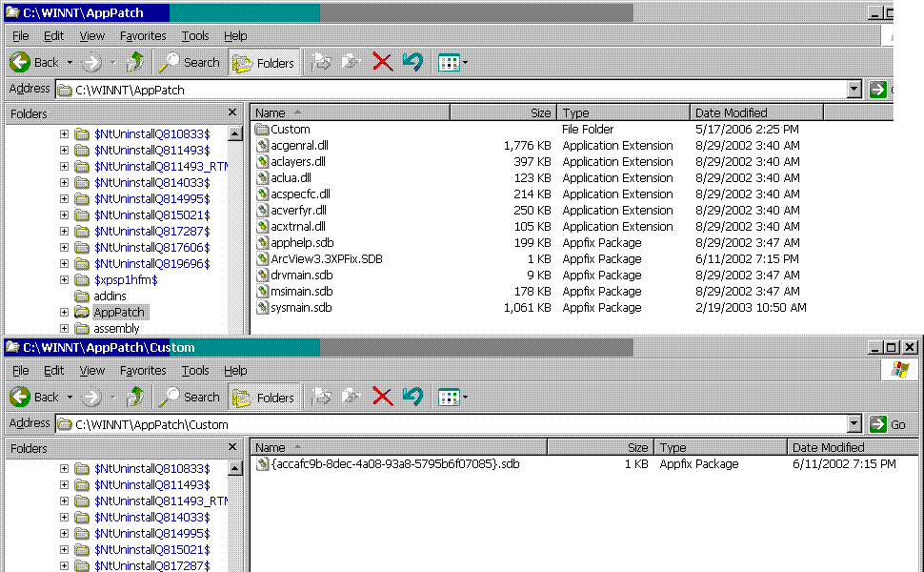Open the Favorites menu in the Custom window

point(143,370)
